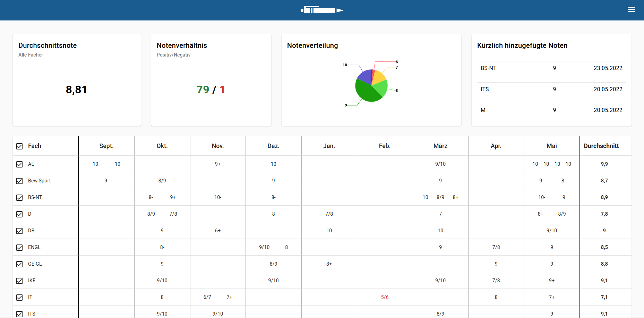Disable the DB subject checkbox

coord(19,231)
